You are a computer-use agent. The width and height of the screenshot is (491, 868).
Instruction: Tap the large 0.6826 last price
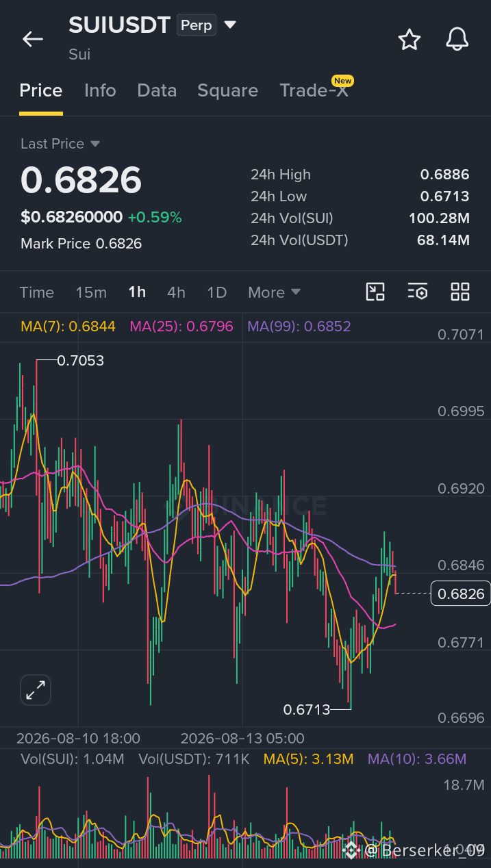(81, 180)
